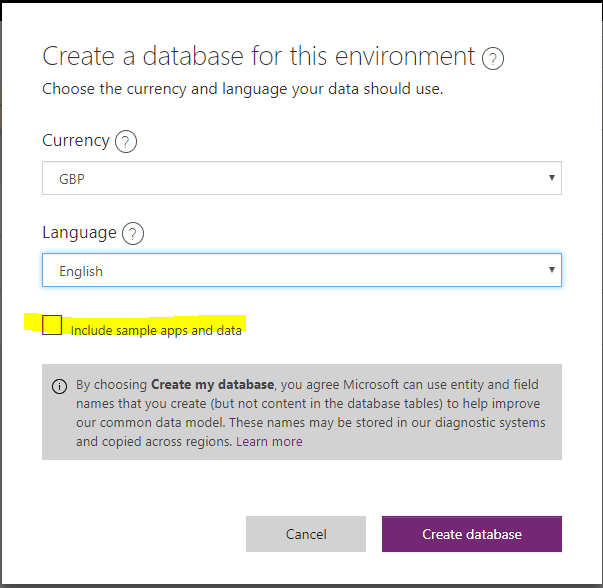603x588 pixels.
Task: Cancel the database creation dialog
Action: point(306,534)
